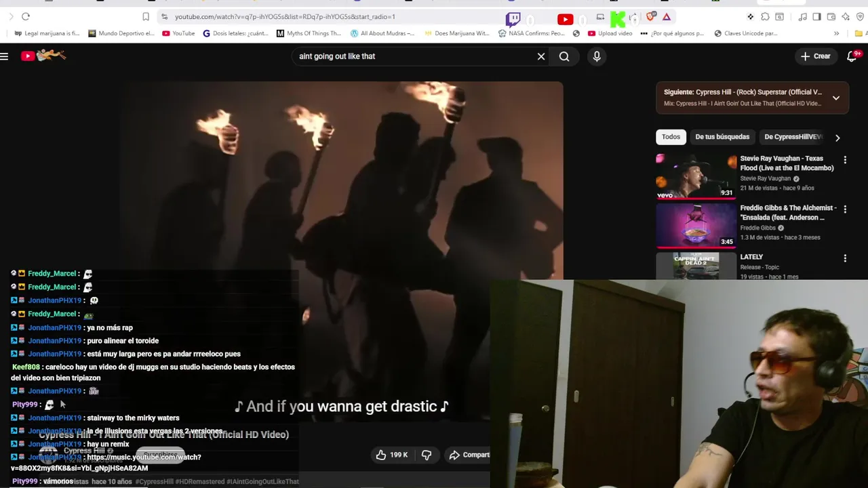Open the 'YouTube' bookmark

pyautogui.click(x=178, y=33)
